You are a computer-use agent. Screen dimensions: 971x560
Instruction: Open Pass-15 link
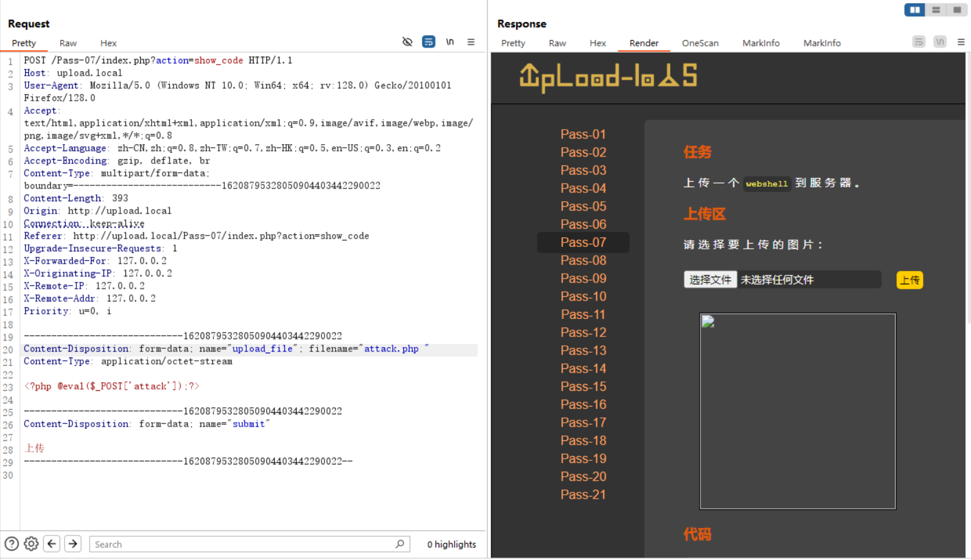pyautogui.click(x=583, y=386)
